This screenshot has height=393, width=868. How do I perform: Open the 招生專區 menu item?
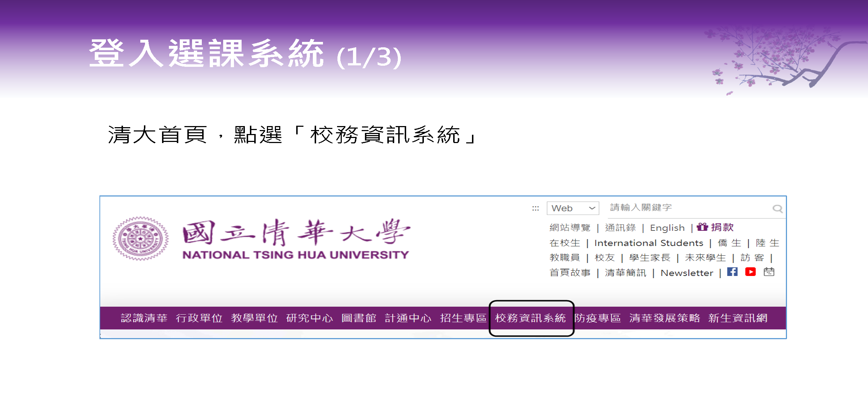coord(463,318)
